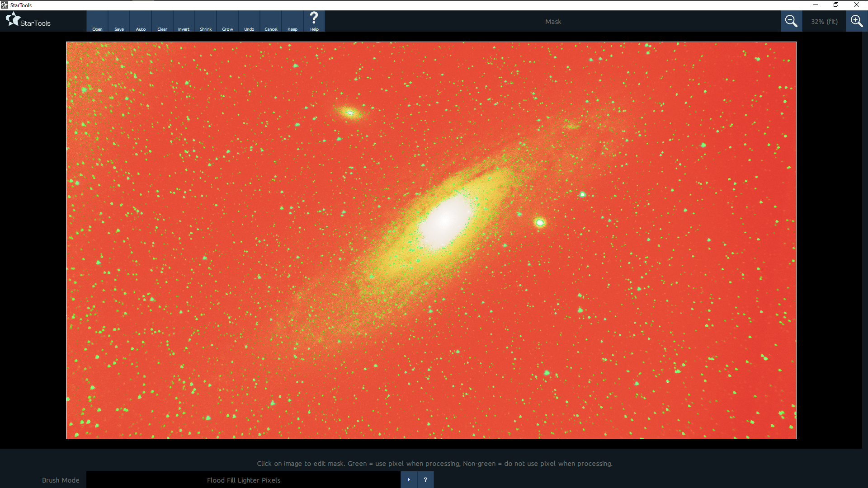Open Brush Mode help question mark
868x488 pixels.
[425, 480]
